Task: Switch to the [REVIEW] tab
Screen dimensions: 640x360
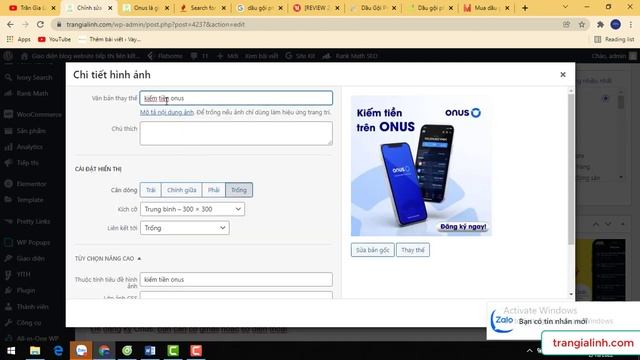Action: point(316,8)
